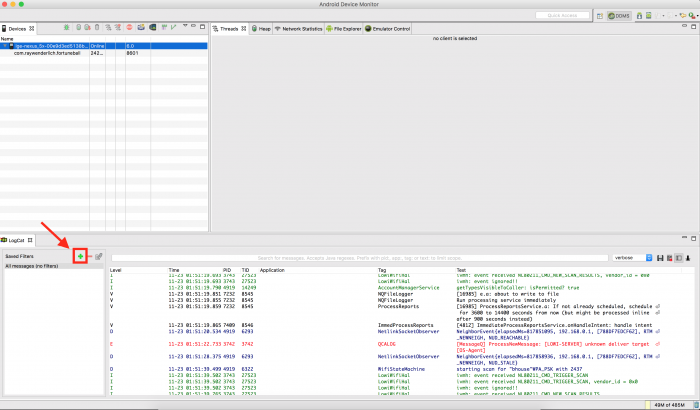This screenshot has width=700, height=410.
Task: Minimize the Devices panel
Action: pos(193,26)
